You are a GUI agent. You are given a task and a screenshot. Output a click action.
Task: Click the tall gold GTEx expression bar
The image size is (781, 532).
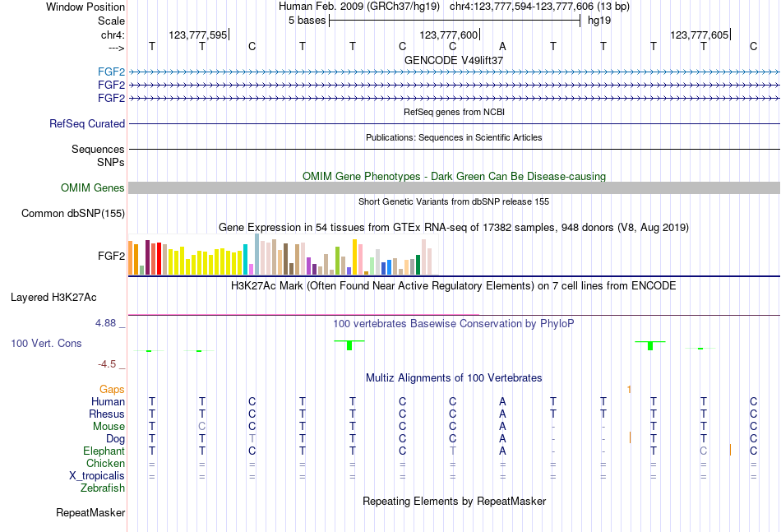pyautogui.click(x=354, y=257)
